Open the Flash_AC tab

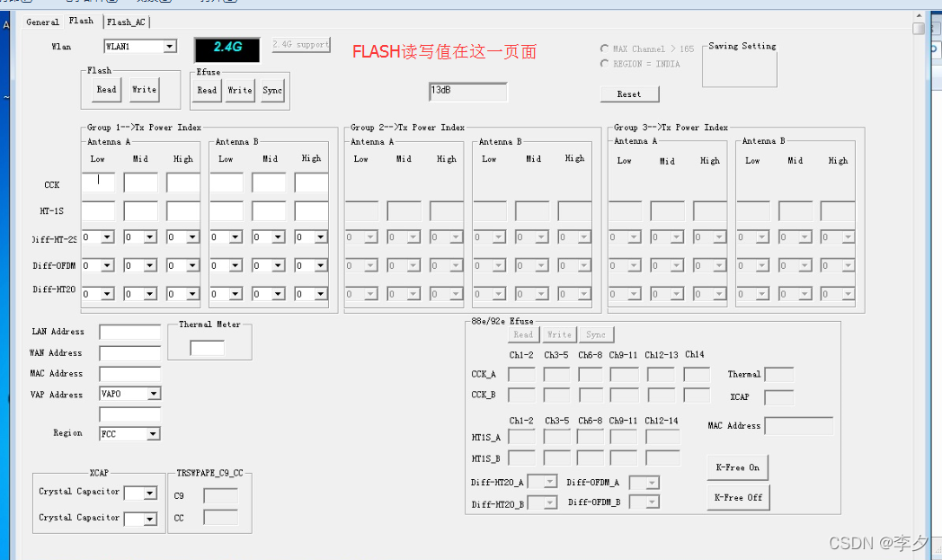(x=126, y=22)
